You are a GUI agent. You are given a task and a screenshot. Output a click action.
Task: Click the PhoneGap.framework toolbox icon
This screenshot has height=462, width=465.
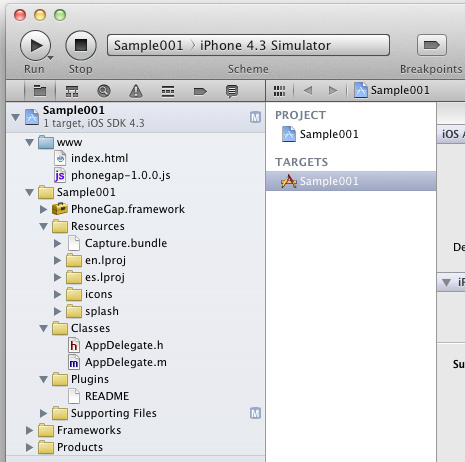[x=60, y=209]
